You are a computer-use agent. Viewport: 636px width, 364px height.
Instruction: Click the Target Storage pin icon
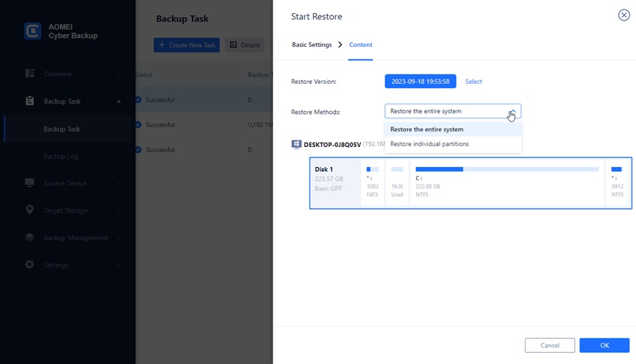tap(30, 210)
